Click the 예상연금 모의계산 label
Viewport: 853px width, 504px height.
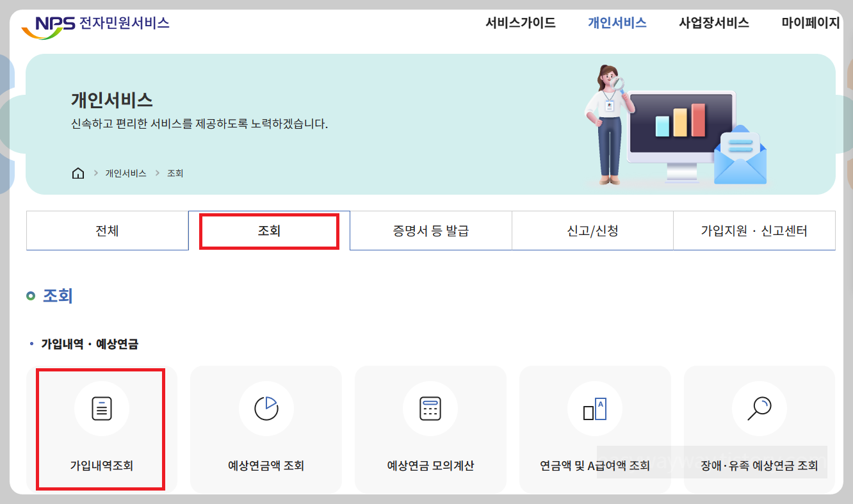(430, 466)
